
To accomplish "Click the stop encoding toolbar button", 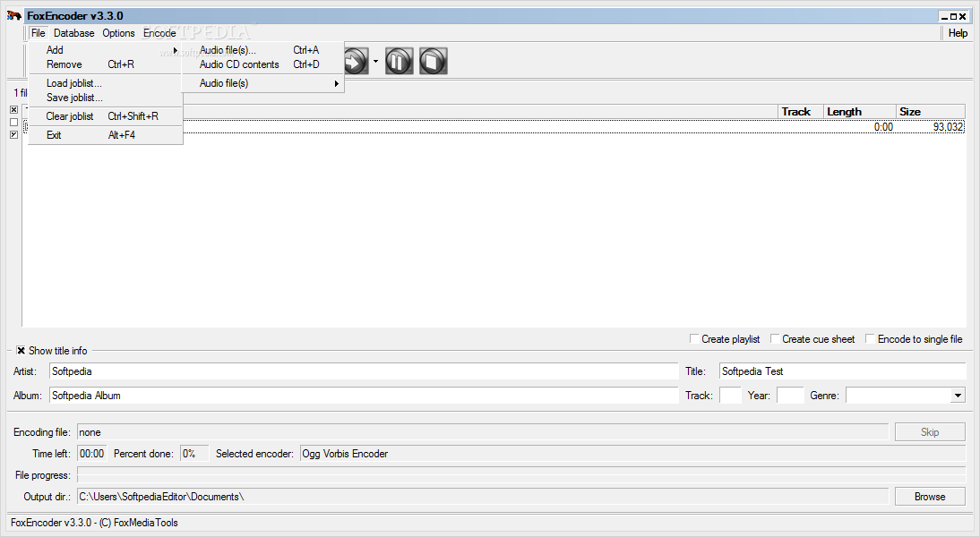I will pos(434,61).
